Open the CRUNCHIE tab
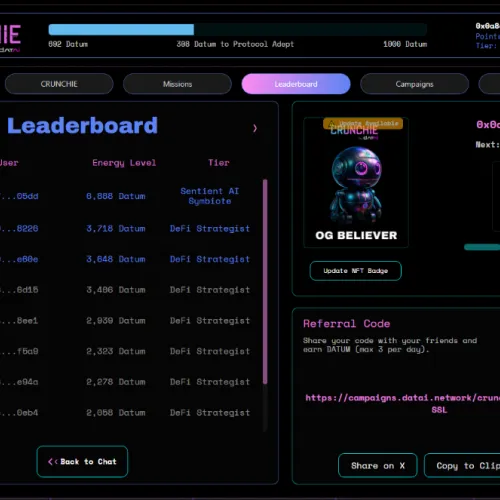The height and width of the screenshot is (500, 500). tap(59, 84)
